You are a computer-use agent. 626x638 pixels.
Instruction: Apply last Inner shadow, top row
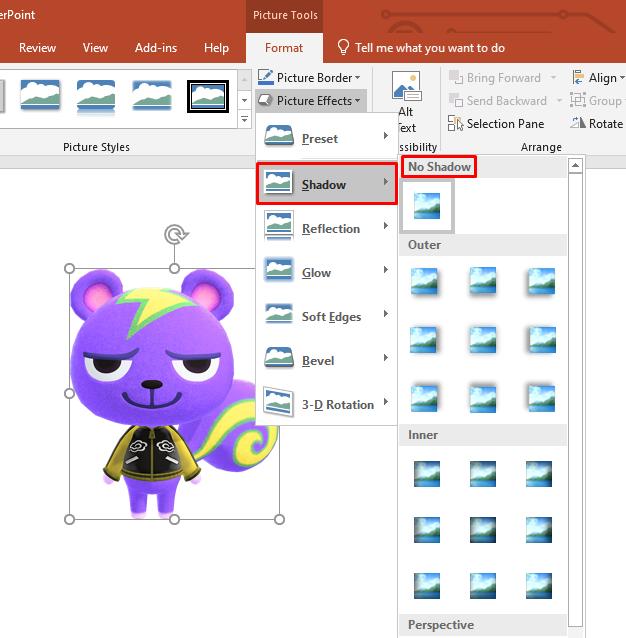point(539,474)
